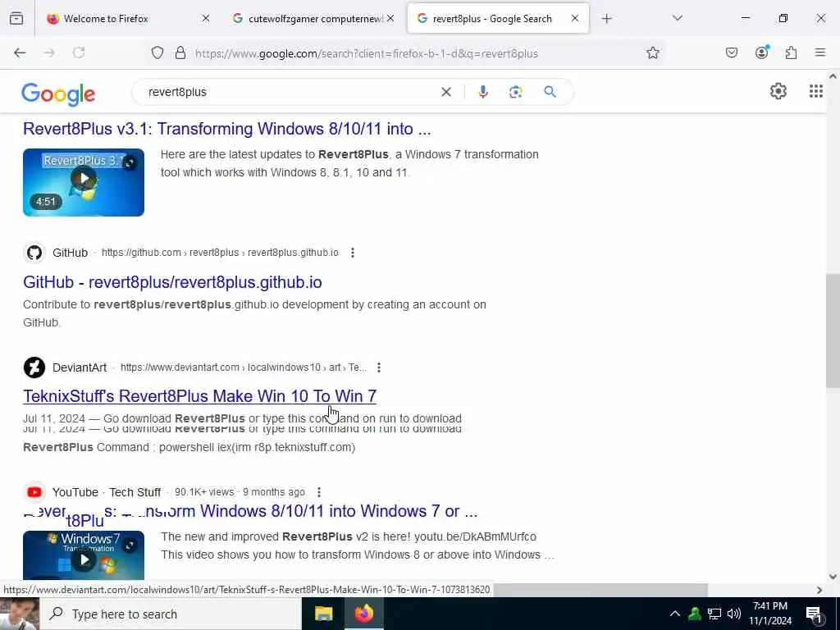Open volume speaker tray icon
The width and height of the screenshot is (840, 630).
click(x=734, y=614)
